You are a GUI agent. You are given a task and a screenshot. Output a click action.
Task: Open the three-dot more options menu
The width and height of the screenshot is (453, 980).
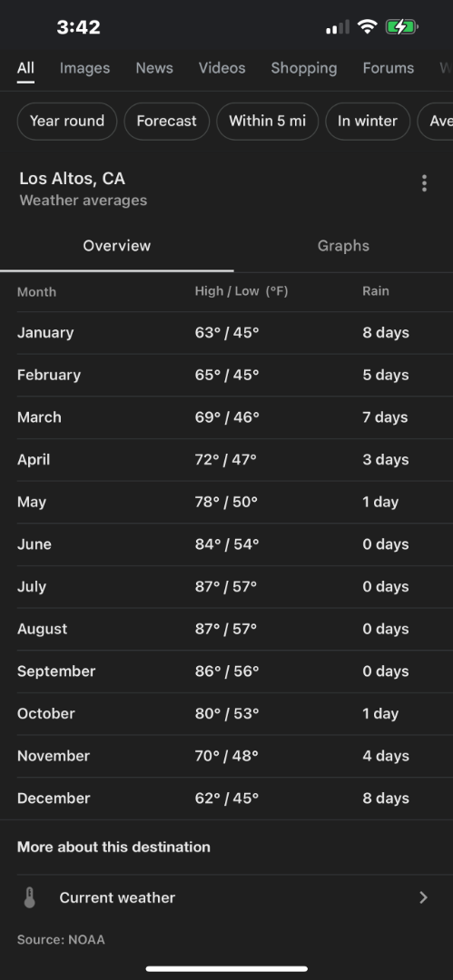click(424, 183)
